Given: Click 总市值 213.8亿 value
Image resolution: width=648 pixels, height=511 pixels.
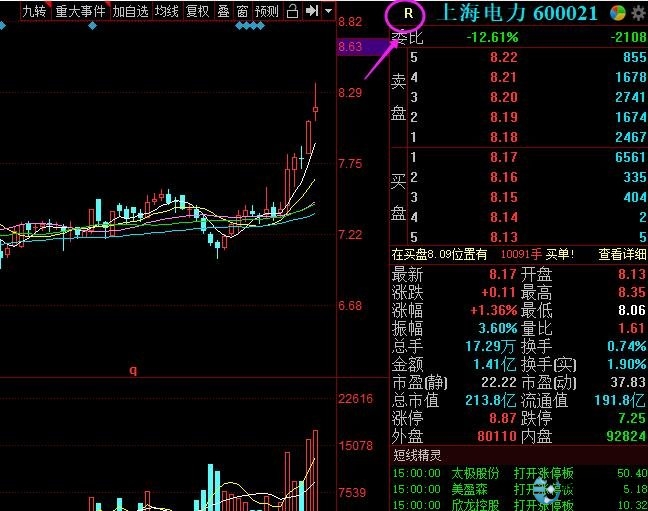Looking at the screenshot, I should tap(491, 400).
